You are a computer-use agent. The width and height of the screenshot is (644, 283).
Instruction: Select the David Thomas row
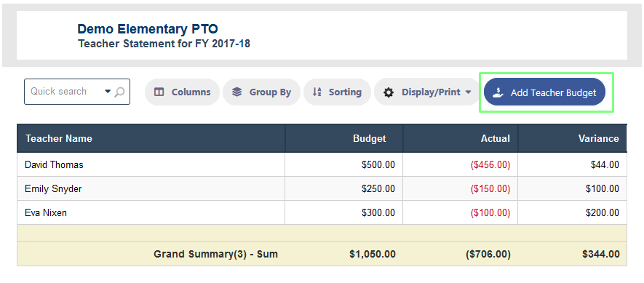click(x=322, y=164)
